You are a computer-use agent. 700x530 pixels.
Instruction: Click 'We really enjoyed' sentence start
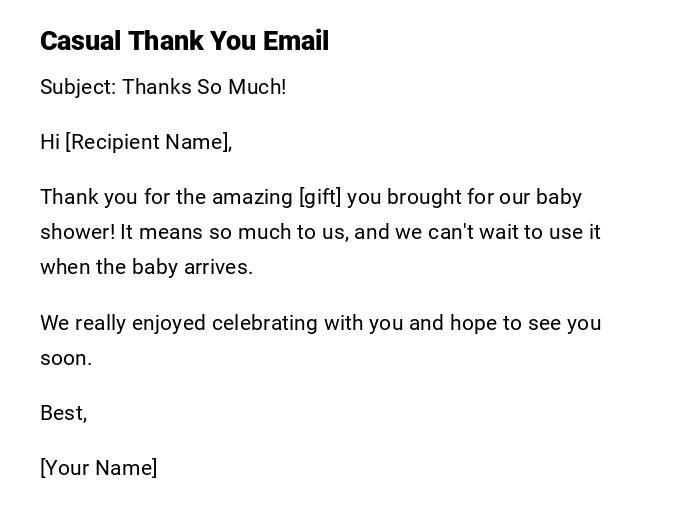tap(122, 323)
